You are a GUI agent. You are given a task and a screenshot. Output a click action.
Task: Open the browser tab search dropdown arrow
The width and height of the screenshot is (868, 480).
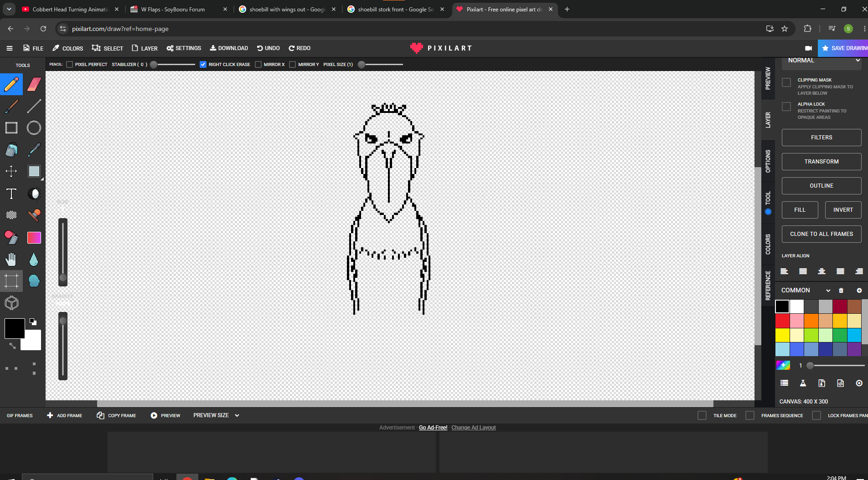pos(9,9)
